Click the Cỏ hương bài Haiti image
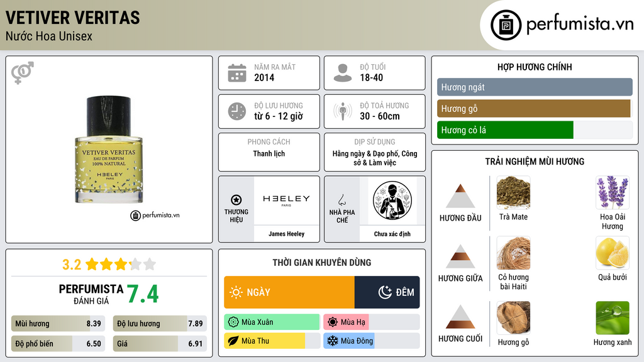The height and width of the screenshot is (362, 644). (x=513, y=253)
